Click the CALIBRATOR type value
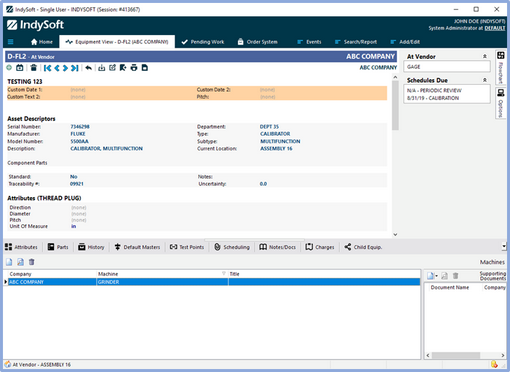This screenshot has width=510, height=372. point(275,134)
